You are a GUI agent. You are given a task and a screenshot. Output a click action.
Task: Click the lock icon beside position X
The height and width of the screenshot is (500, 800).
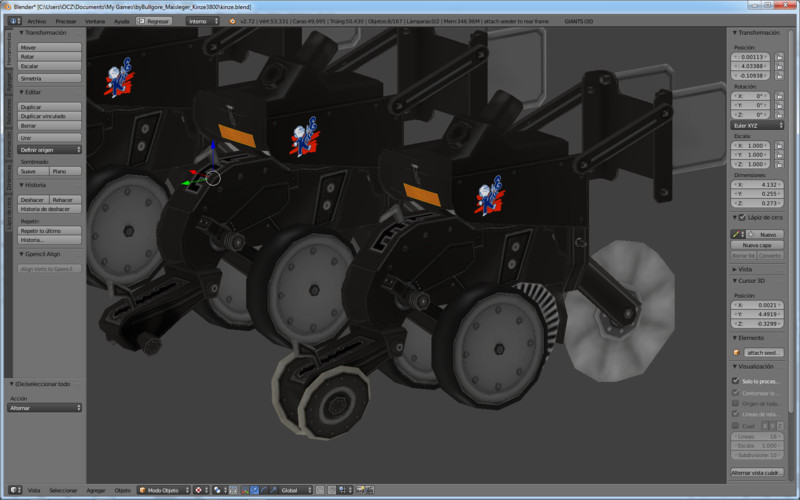778,58
